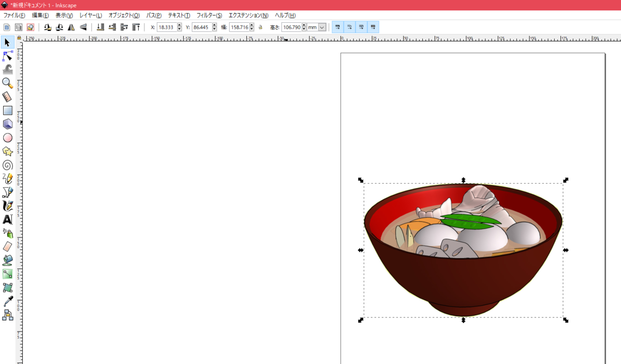Click top-left selection scale handle
The image size is (621, 364).
point(361,180)
